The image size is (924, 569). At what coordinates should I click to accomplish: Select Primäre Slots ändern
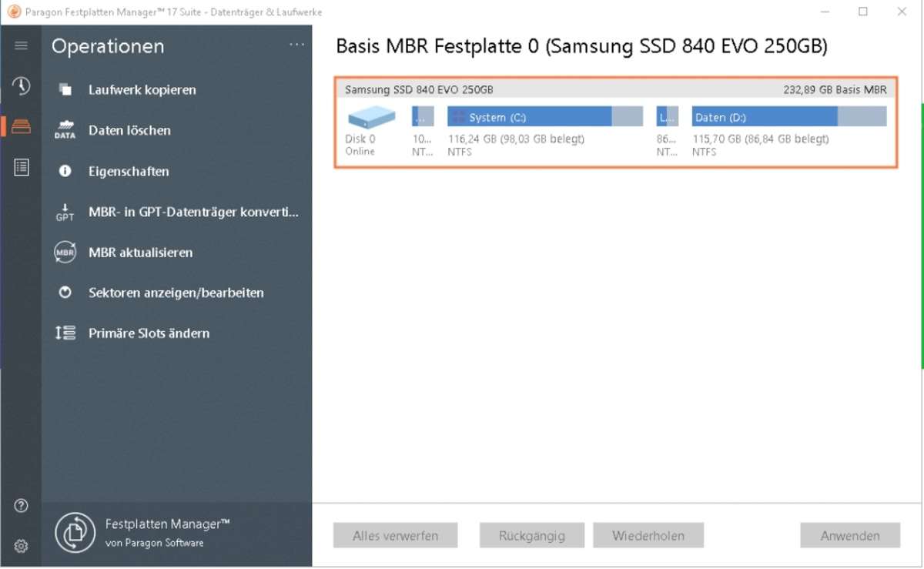point(149,333)
